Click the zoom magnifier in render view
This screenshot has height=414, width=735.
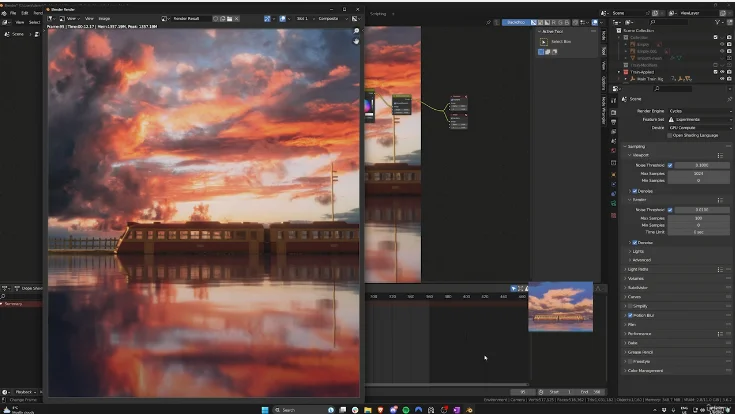356,31
